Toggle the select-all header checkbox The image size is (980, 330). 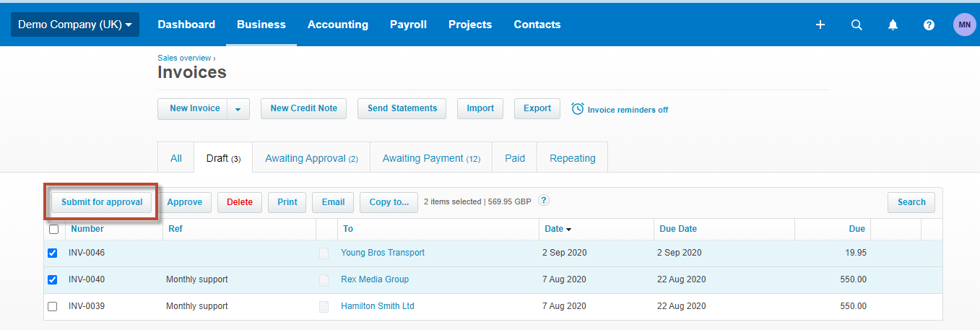point(53,230)
